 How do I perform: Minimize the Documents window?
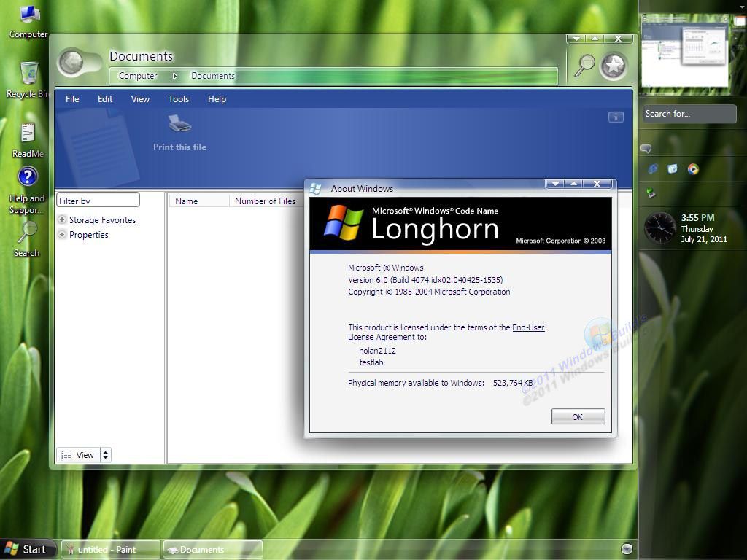tap(576, 39)
